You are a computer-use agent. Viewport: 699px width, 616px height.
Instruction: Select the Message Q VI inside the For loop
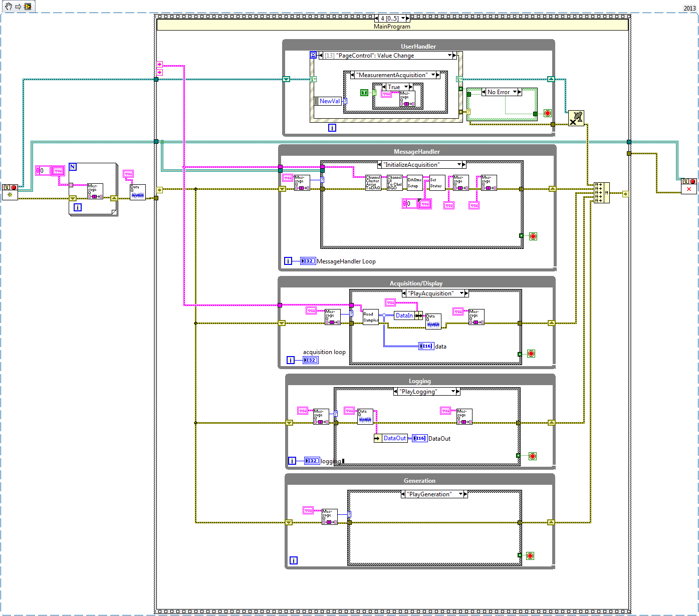click(x=95, y=191)
